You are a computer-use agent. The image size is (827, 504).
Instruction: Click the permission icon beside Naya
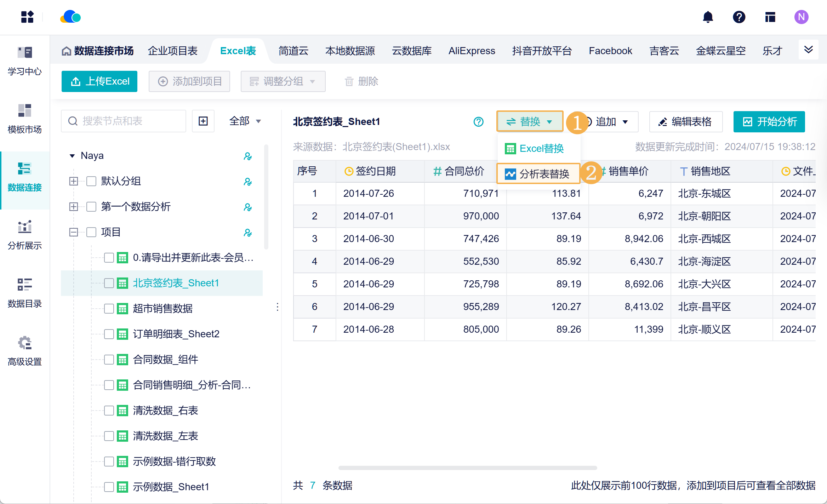pos(247,156)
